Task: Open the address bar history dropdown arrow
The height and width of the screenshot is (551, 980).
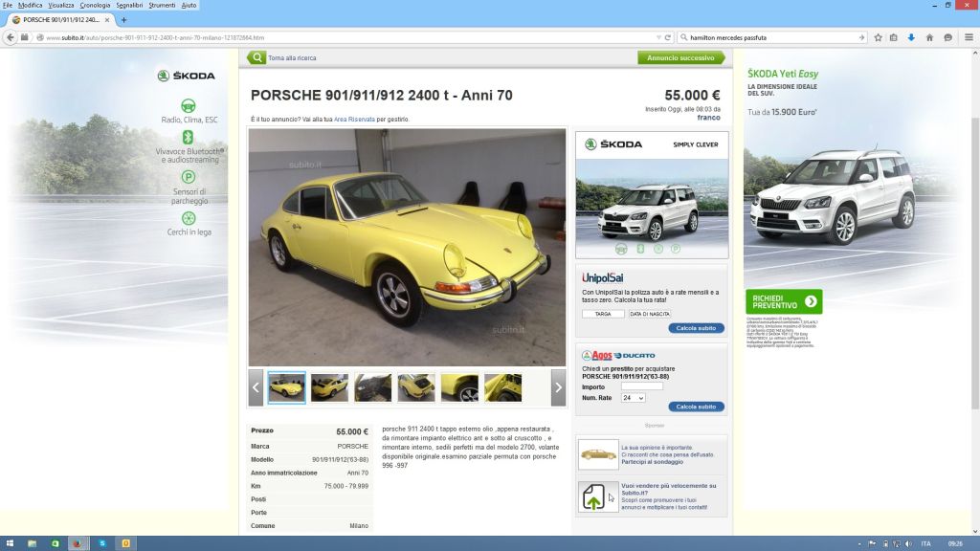Action: point(658,37)
